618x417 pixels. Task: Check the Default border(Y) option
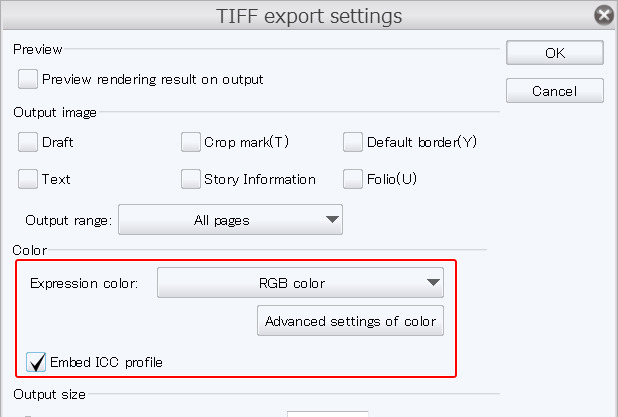pyautogui.click(x=353, y=142)
